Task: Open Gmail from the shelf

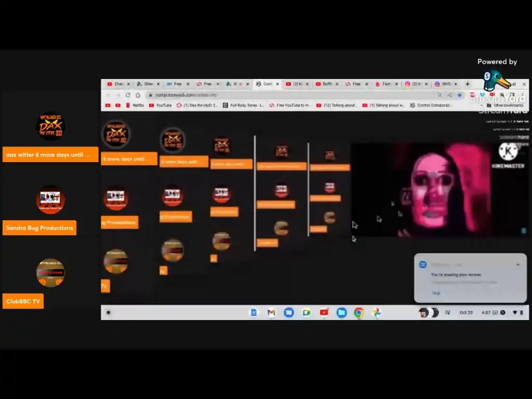Action: tap(271, 312)
